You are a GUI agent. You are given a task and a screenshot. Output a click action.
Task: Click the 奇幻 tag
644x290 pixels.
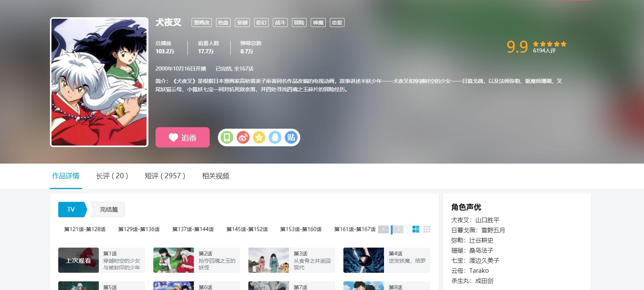coord(261,23)
